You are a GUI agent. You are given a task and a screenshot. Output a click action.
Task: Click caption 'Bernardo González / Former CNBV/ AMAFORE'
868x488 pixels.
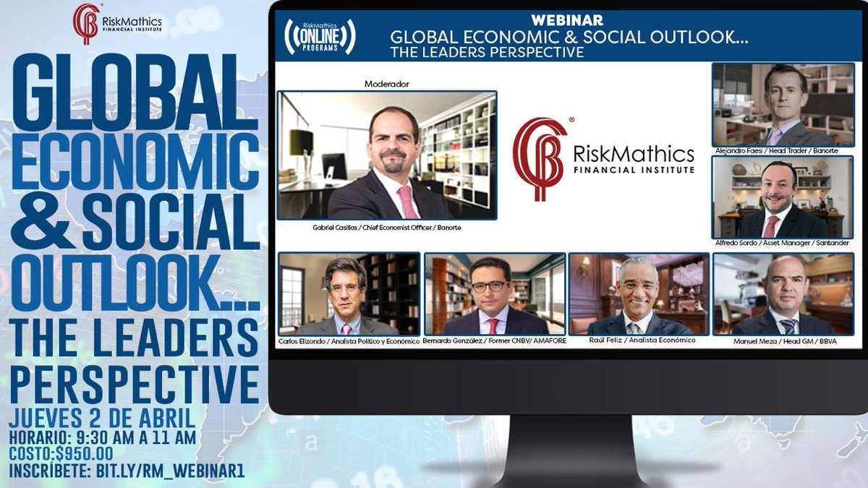495,341
